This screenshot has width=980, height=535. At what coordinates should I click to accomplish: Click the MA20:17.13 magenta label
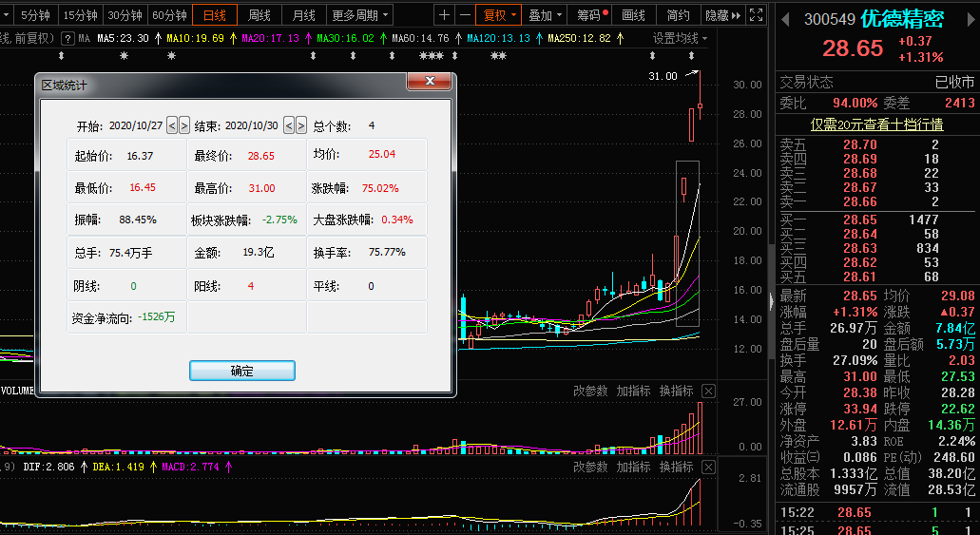pos(271,39)
